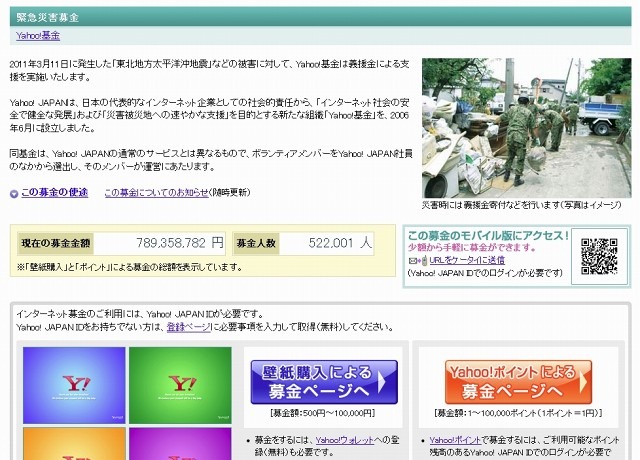Image resolution: width=640 pixels, height=460 pixels.
Task: Click the 緊急災害募金 header title
Action: click(47, 17)
